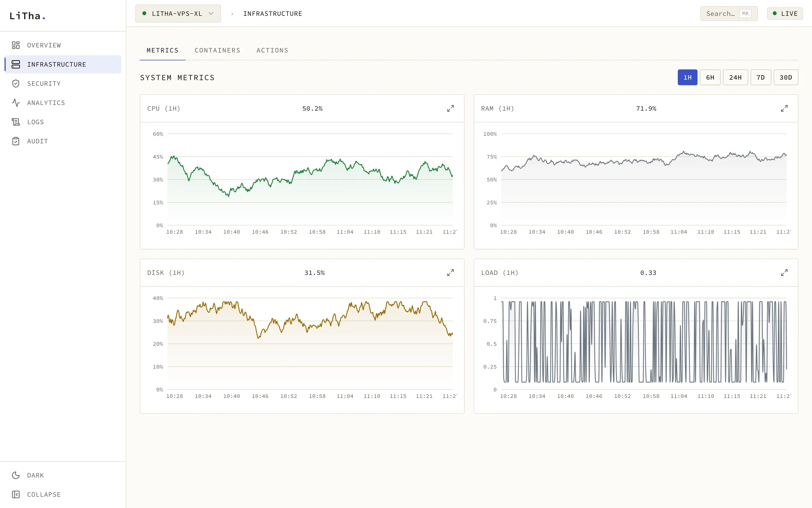Viewport: 812px width, 508px height.
Task: Click the Infrastructure breadcrumb
Action: 273,14
